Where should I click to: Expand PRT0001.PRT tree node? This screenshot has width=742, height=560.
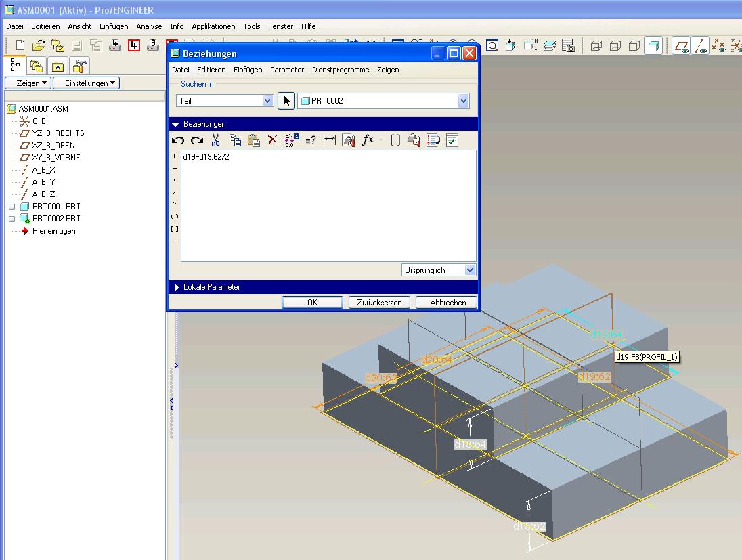(x=12, y=207)
